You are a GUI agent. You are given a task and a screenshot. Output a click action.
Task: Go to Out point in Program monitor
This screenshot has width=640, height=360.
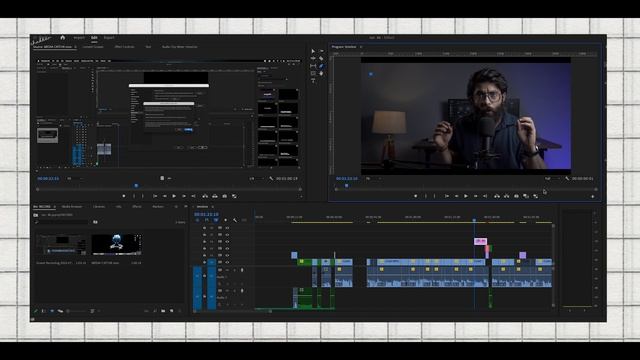tap(485, 196)
